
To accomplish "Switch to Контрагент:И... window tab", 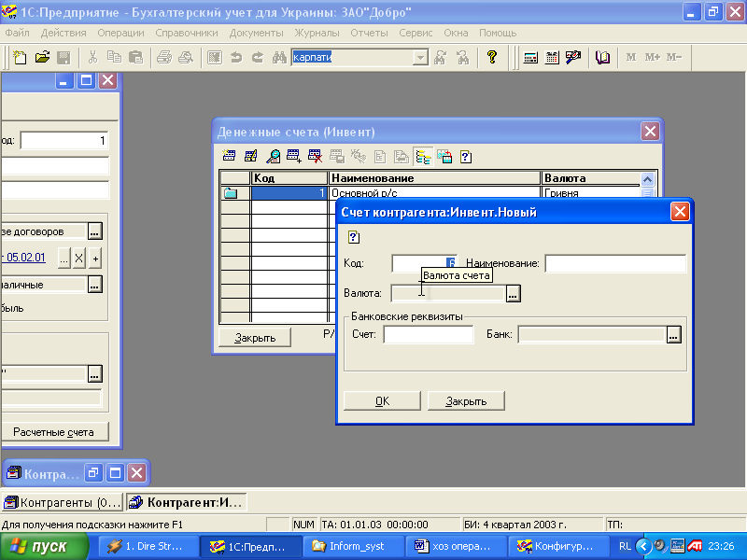I will (186, 502).
